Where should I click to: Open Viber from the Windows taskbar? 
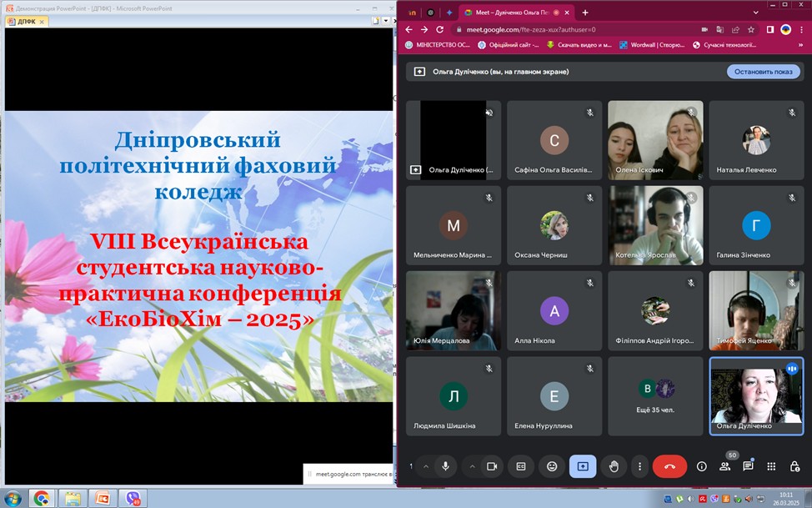(134, 498)
